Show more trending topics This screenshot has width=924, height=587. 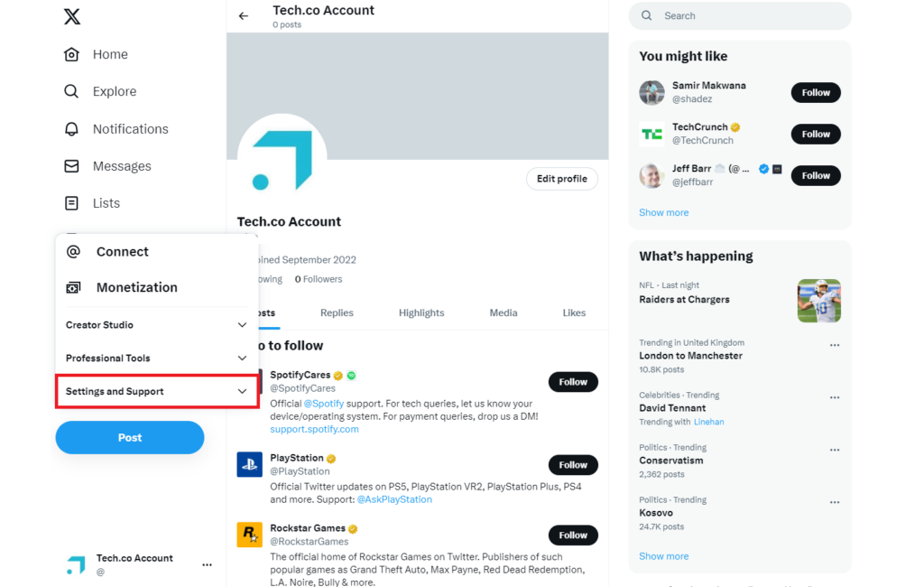(663, 555)
